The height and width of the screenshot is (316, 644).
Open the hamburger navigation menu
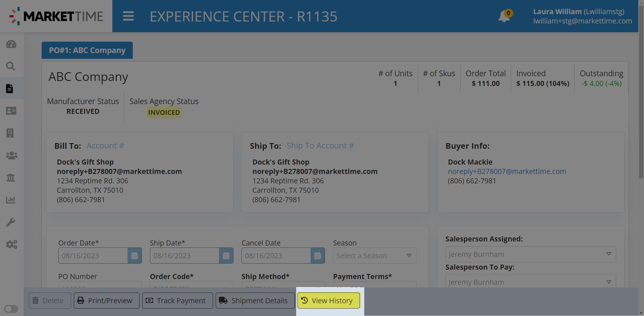click(128, 16)
